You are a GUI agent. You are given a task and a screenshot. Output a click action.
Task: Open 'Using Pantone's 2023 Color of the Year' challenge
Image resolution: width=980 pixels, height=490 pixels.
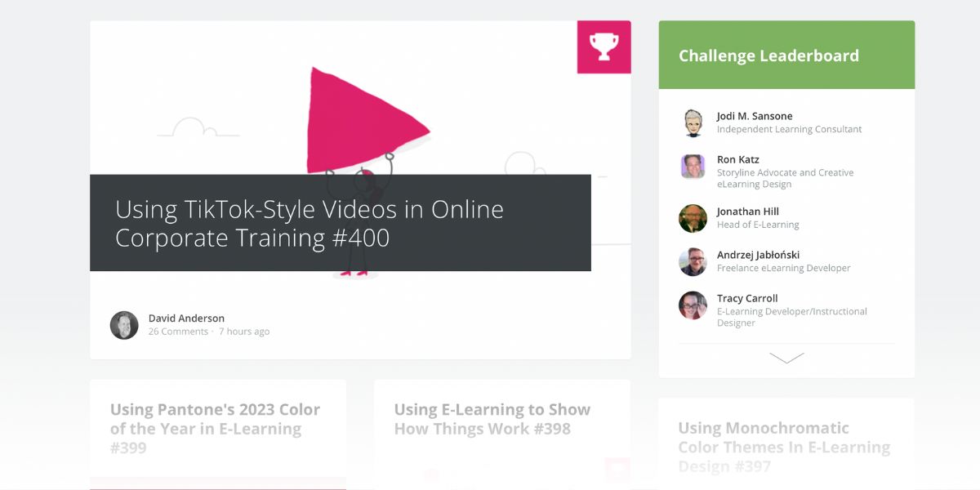216,428
